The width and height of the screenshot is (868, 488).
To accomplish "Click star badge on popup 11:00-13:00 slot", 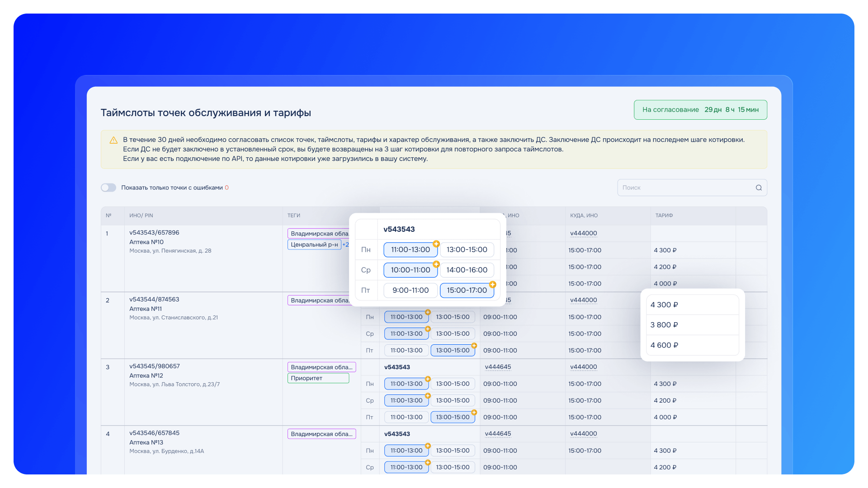I will [x=436, y=244].
